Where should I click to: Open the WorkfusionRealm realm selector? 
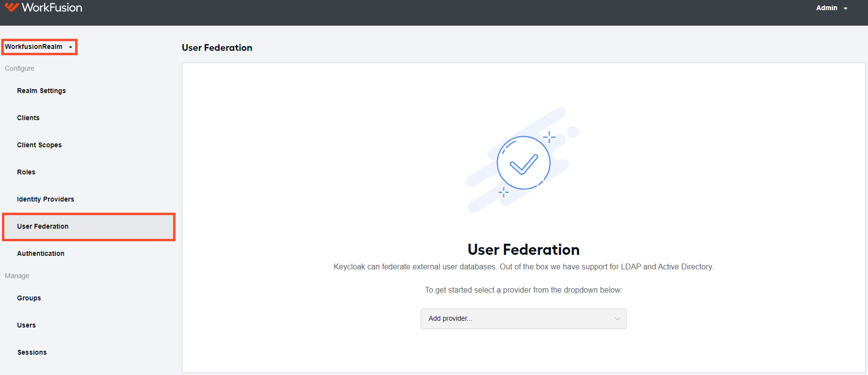pos(39,47)
